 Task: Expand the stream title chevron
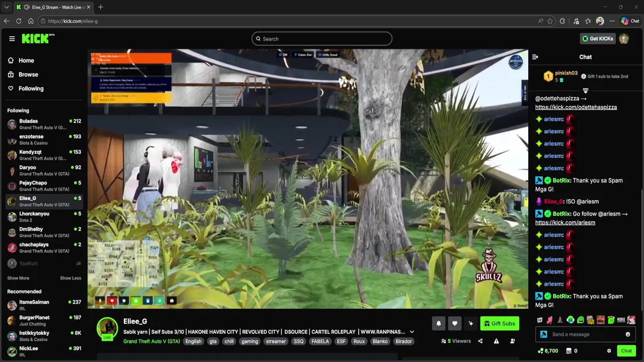[x=412, y=332]
